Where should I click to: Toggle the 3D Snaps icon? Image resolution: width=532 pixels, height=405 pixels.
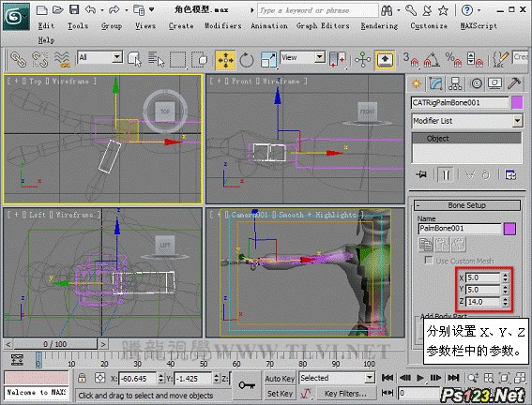410,60
